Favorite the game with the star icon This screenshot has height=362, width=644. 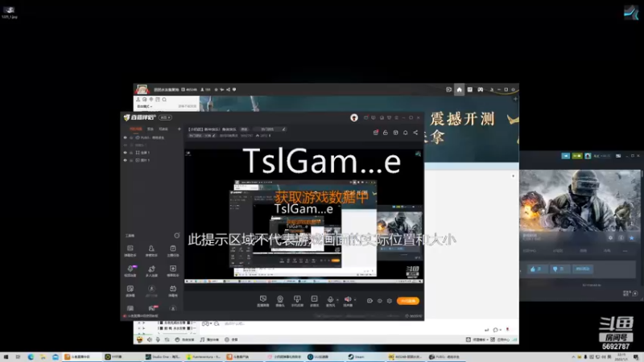click(632, 237)
